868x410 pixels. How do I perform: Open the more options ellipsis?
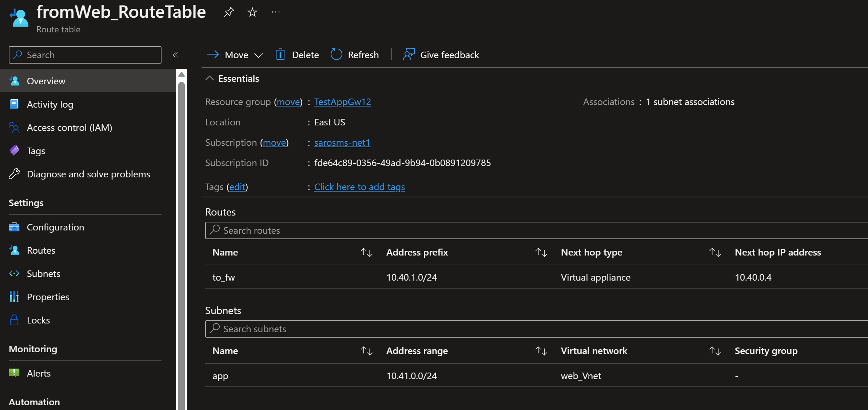tap(276, 12)
